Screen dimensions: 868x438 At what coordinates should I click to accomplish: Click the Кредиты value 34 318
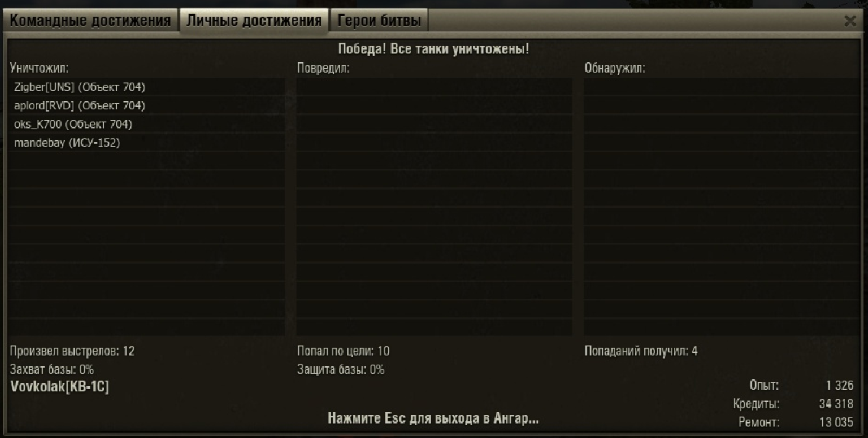point(837,404)
